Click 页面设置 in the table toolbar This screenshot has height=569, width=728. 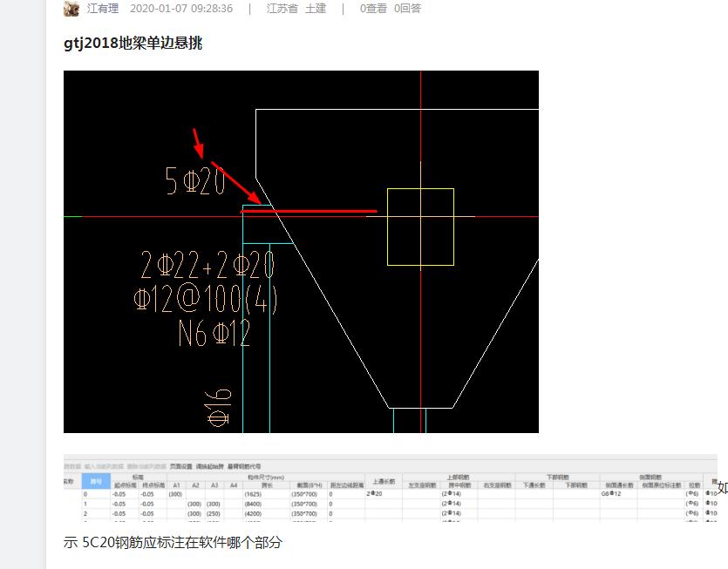pyautogui.click(x=180, y=466)
